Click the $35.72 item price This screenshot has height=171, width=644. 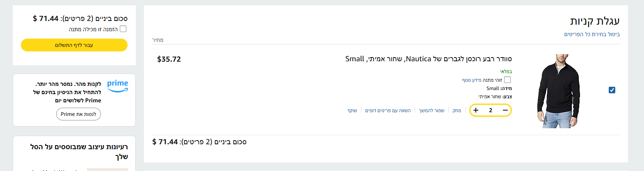point(169,59)
